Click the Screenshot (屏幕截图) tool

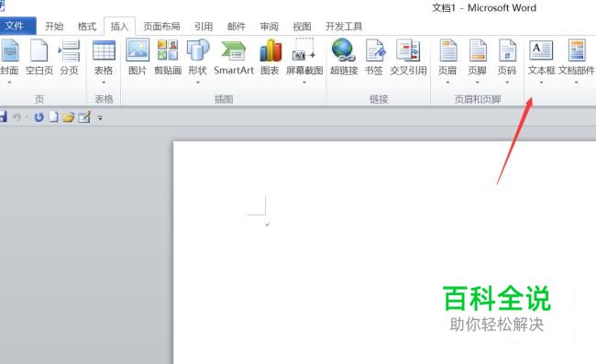(x=304, y=57)
